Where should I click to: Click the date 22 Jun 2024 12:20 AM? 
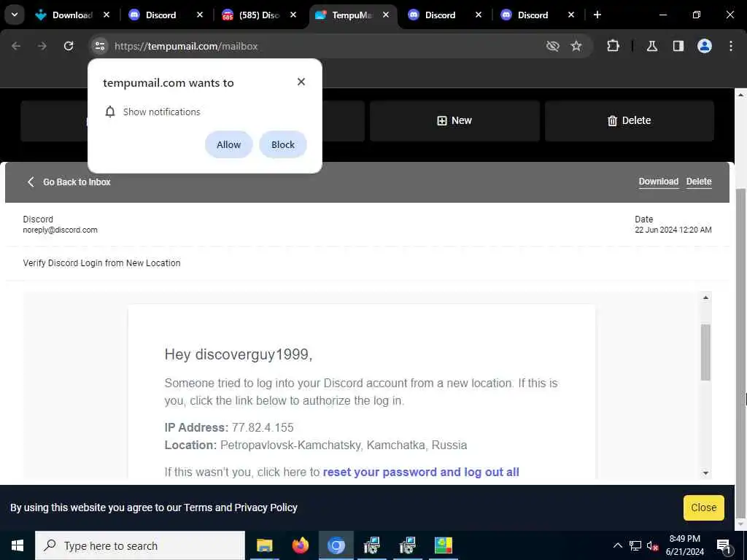(673, 230)
